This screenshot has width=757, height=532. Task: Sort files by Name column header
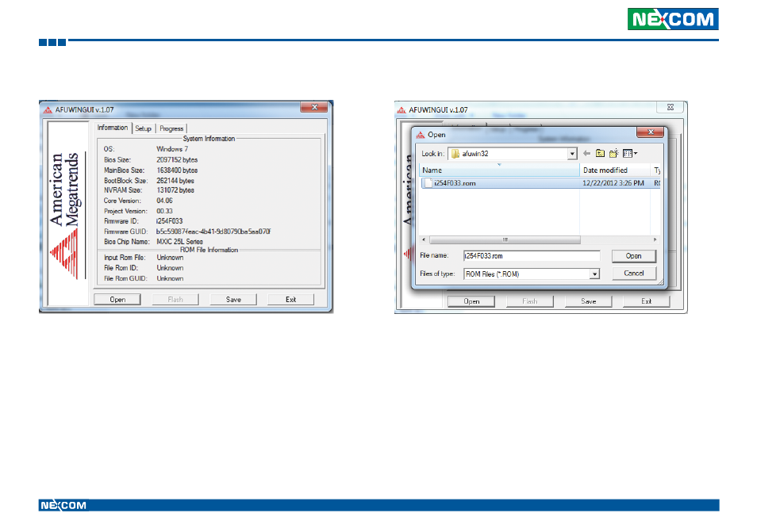click(x=499, y=170)
